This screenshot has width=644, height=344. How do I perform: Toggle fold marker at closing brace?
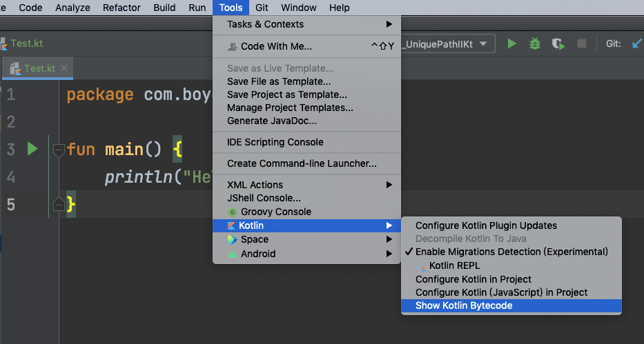pos(58,204)
